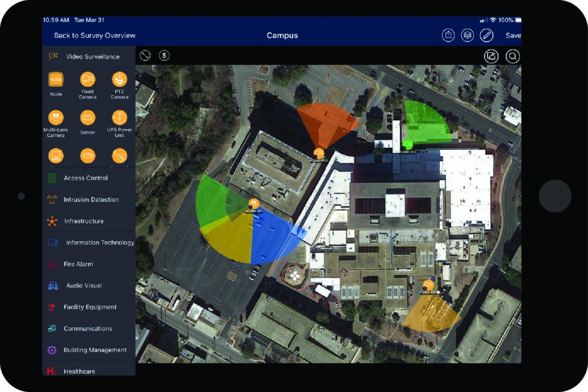The width and height of the screenshot is (588, 392).
Task: Toggle the cost display dollar icon
Action: 164,55
